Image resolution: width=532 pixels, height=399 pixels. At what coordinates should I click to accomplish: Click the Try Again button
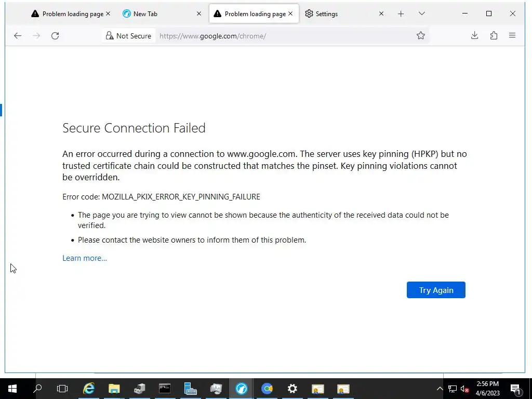click(436, 290)
